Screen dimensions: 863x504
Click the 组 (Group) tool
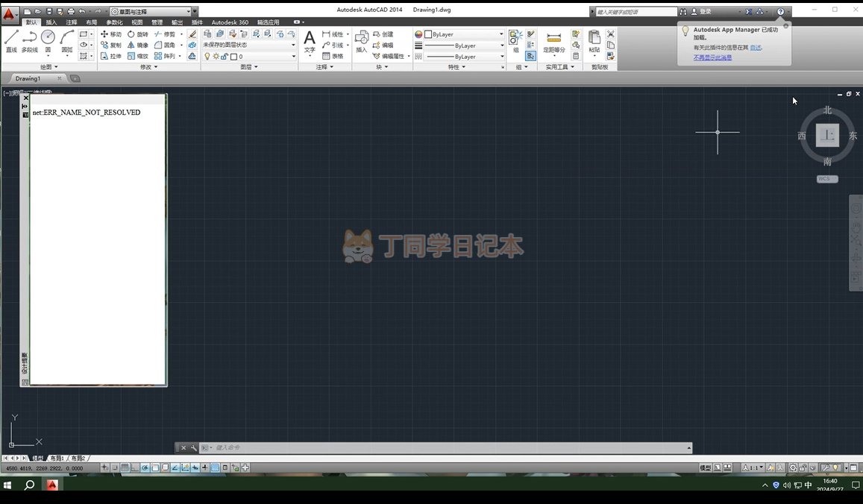(x=515, y=41)
